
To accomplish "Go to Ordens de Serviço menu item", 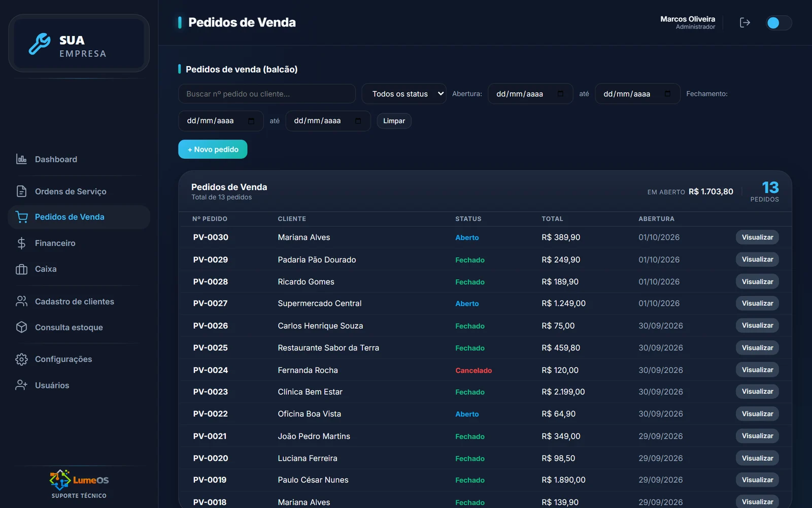I will [x=79, y=191].
